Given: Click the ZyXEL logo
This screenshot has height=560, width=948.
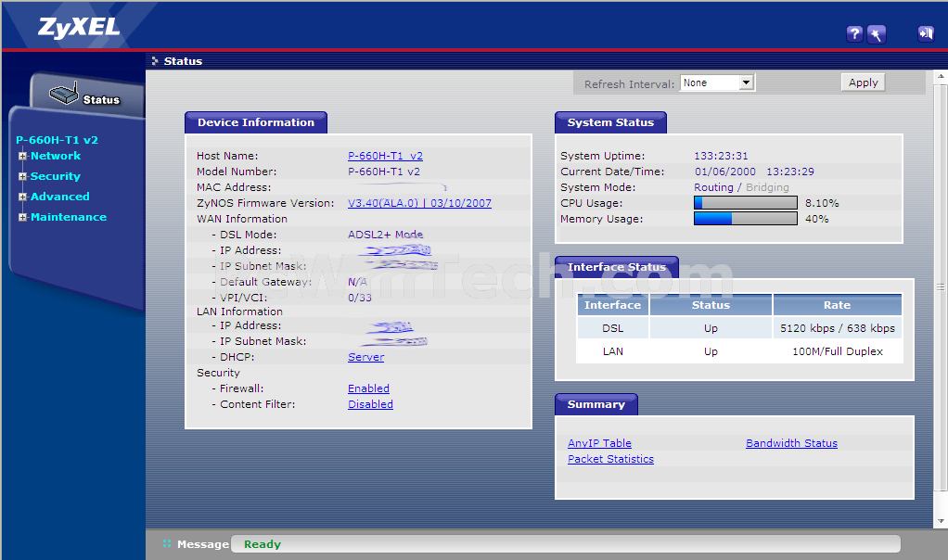Looking at the screenshot, I should (x=79, y=27).
